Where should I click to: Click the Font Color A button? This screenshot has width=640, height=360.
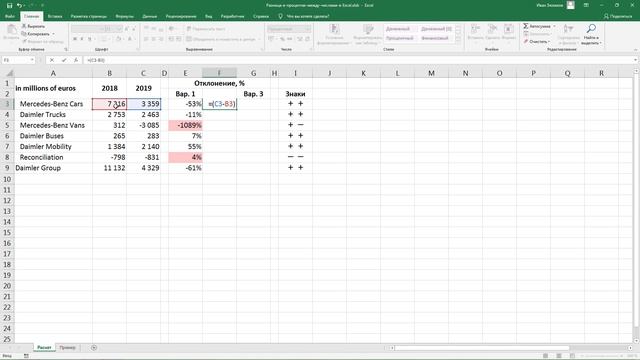(x=130, y=39)
